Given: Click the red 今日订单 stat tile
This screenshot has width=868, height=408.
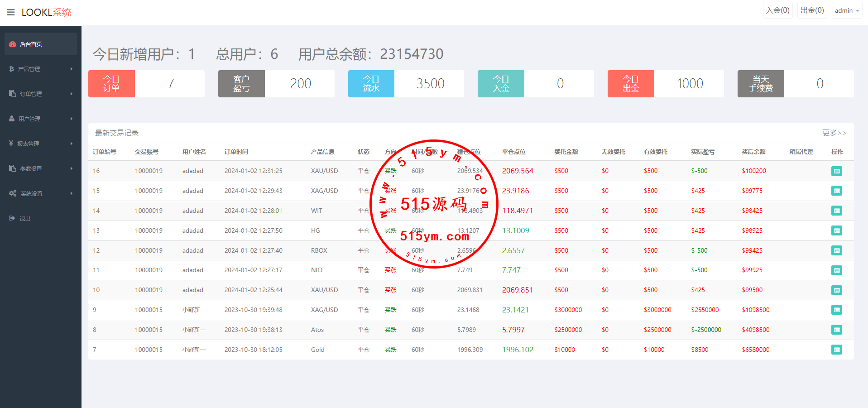Looking at the screenshot, I should pos(111,84).
